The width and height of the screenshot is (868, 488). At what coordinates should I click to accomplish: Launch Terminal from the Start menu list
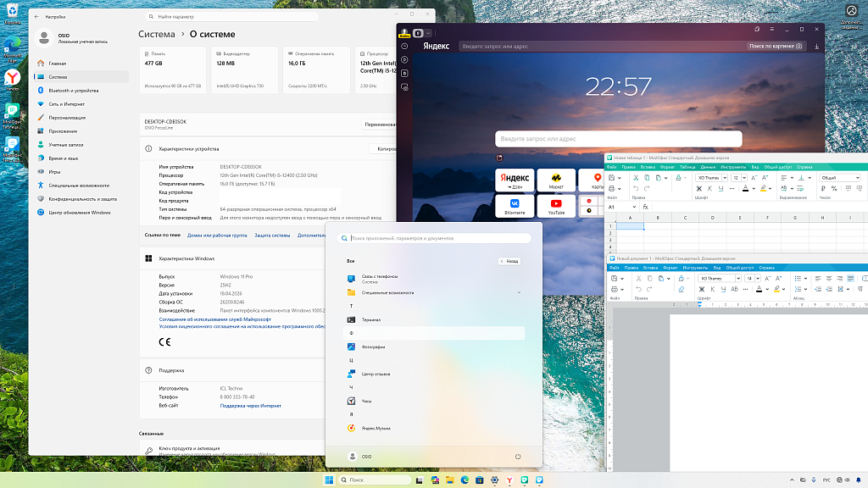click(433, 319)
